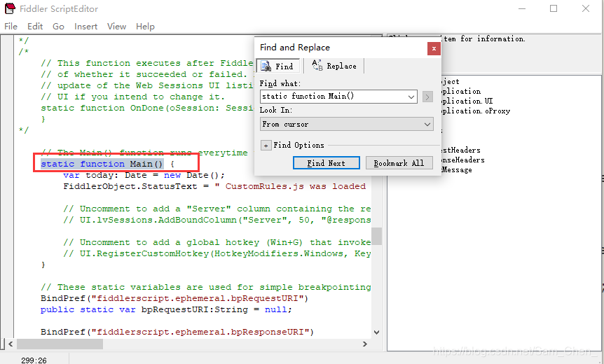Close the ScriptEditor window
This screenshot has width=604, height=364.
[586, 8]
